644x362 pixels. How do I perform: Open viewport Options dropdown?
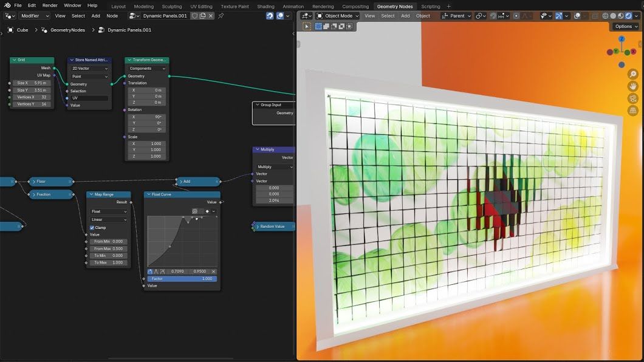626,26
